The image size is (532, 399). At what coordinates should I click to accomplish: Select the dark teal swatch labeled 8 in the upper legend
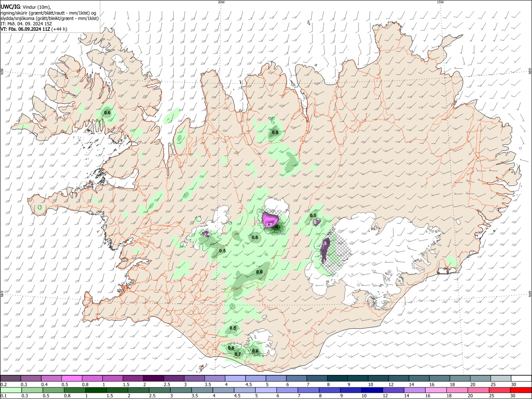[x=337, y=378]
